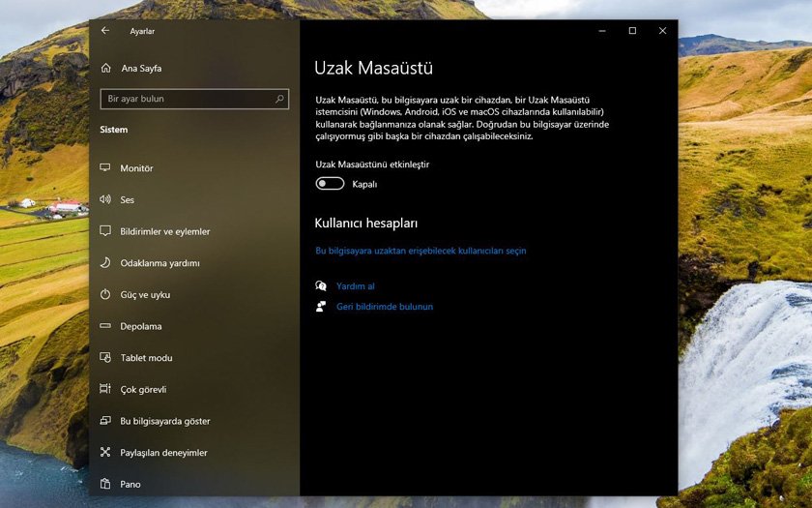Image resolution: width=812 pixels, height=508 pixels.
Task: Click the Monitör display icon
Action: (x=105, y=168)
